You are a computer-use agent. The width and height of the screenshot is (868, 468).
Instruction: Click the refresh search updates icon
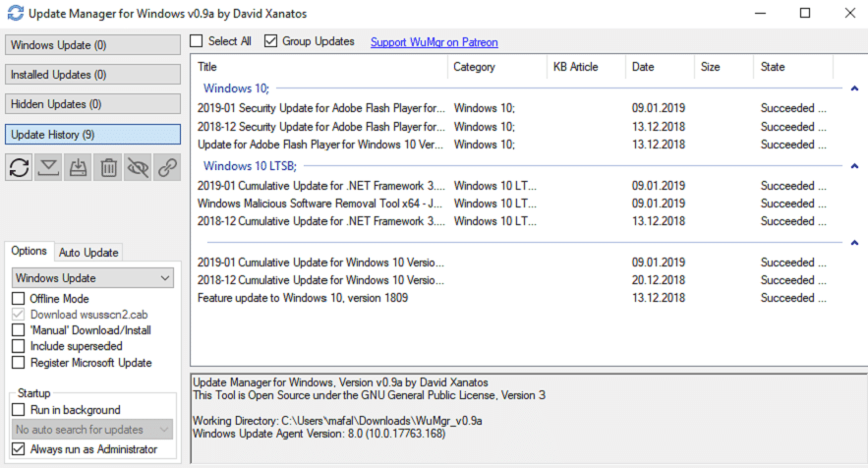pyautogui.click(x=20, y=167)
